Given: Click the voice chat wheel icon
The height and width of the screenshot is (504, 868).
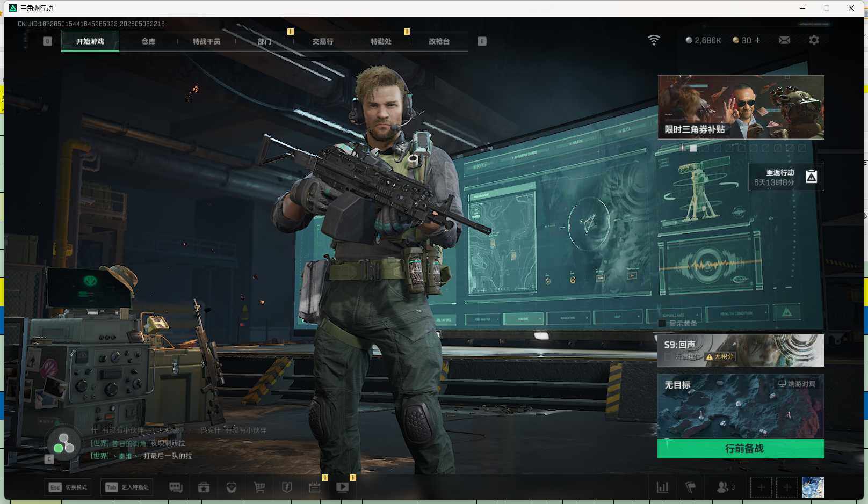Looking at the screenshot, I should pos(64,444).
